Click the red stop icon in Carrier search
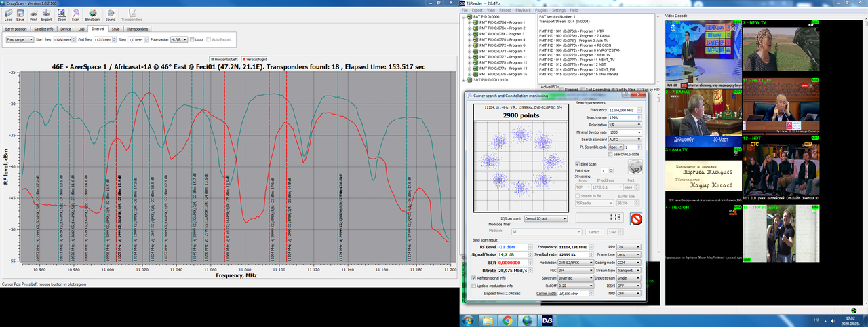The image size is (868, 327). (636, 218)
